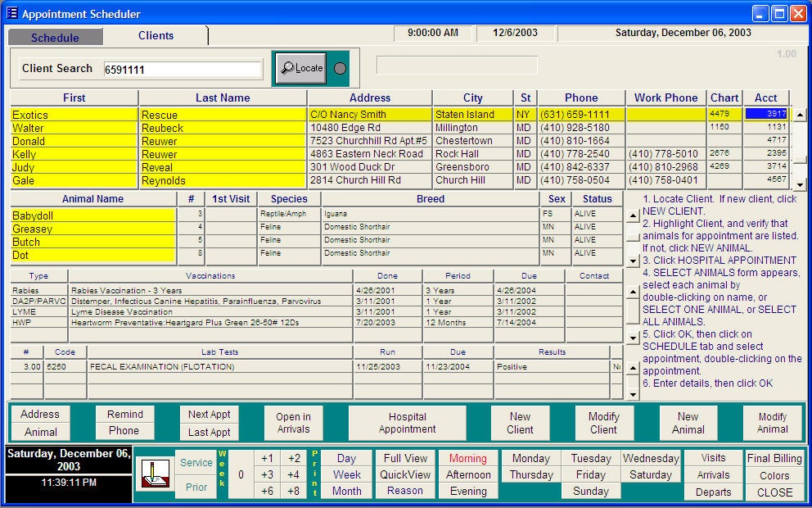Toggle the Morning schedule view
Viewport: 812px width, 508px height.
[x=467, y=457]
